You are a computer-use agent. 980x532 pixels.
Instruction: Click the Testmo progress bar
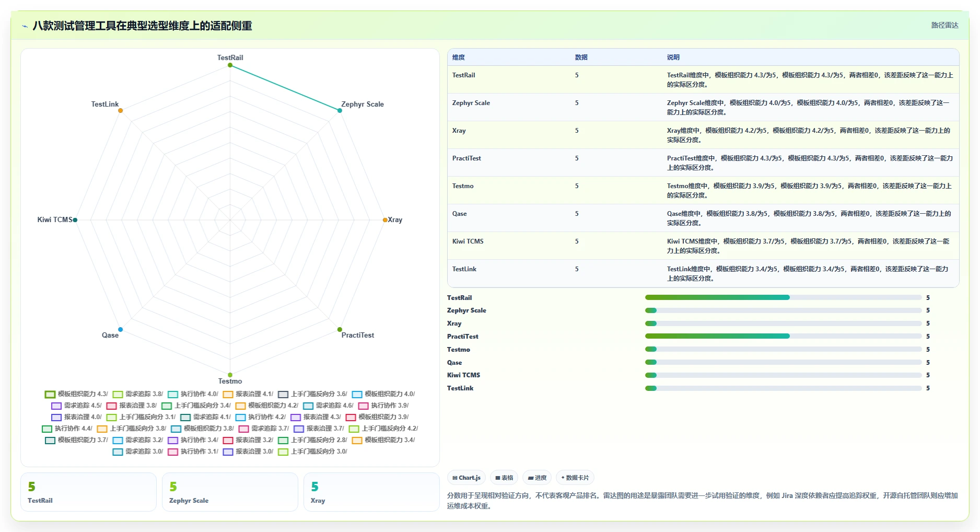click(783, 349)
